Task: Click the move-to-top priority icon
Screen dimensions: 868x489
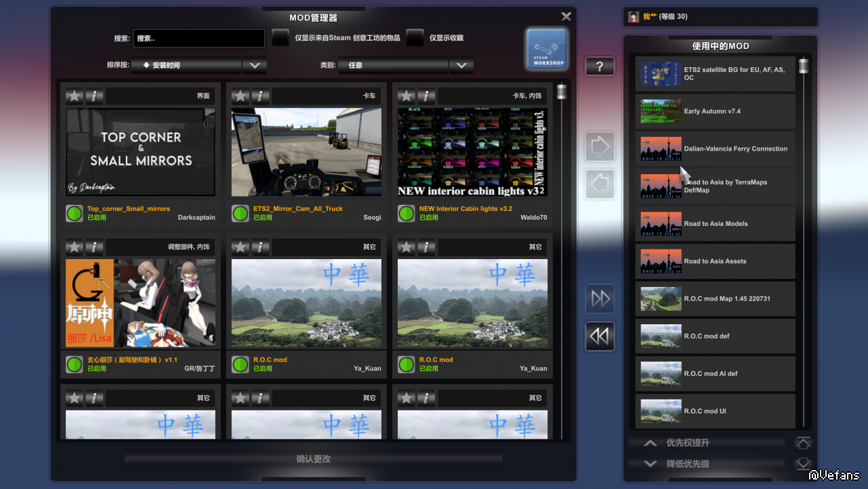Action: [803, 444]
